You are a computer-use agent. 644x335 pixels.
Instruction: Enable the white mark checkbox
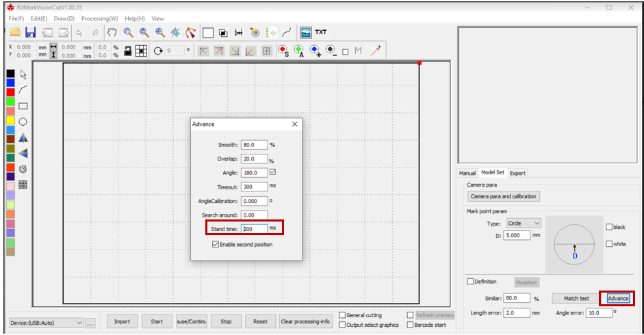609,244
